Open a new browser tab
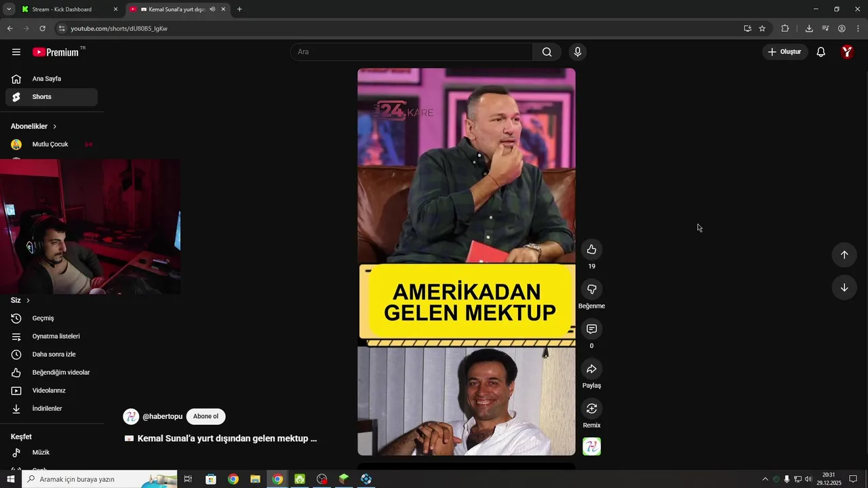The height and width of the screenshot is (488, 868). (239, 9)
